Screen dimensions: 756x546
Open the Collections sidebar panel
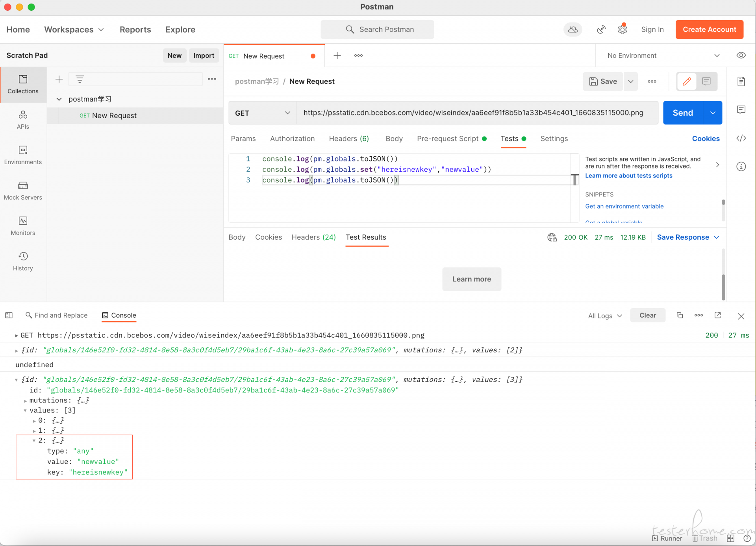[23, 85]
